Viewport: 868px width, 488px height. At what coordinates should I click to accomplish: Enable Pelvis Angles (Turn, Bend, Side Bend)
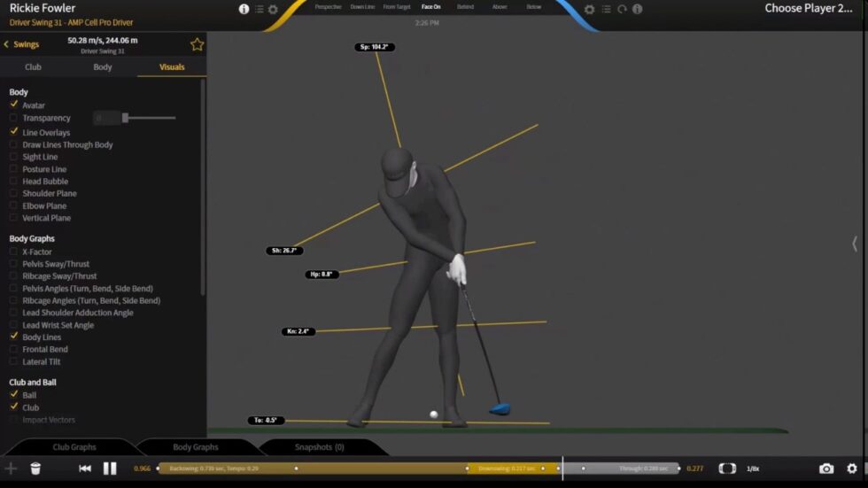click(14, 288)
